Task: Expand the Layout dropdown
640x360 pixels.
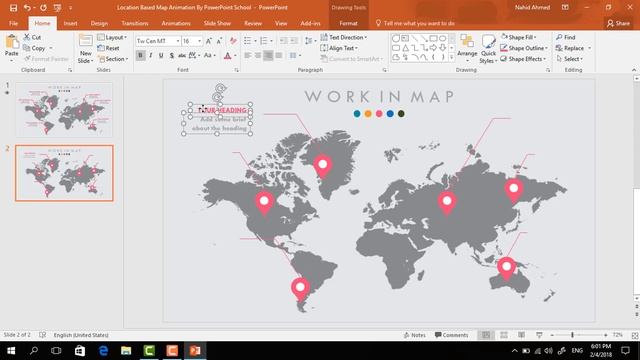Action: (x=112, y=37)
